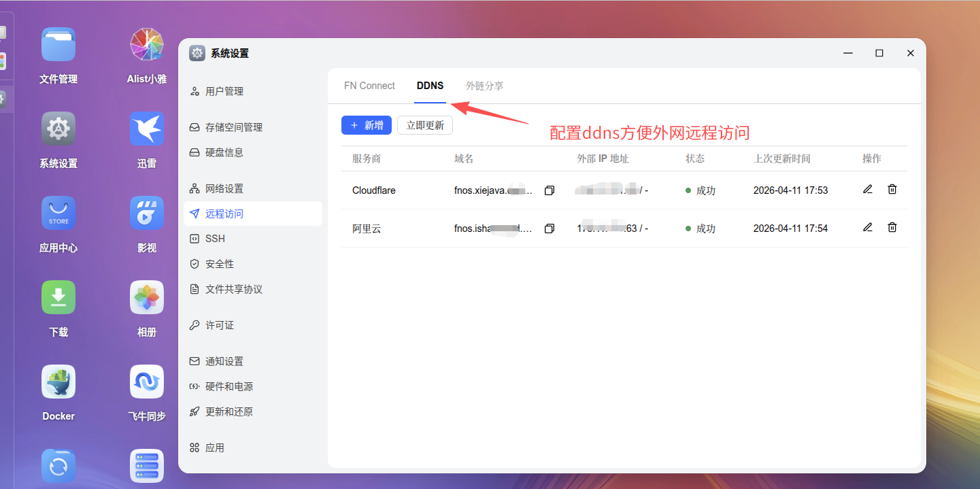Open the Docker application icon
Viewport: 980px width, 489px height.
[58, 382]
